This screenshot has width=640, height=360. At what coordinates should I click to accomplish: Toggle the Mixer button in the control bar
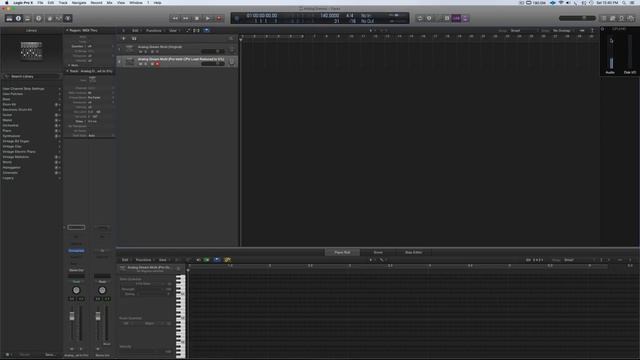click(x=59, y=18)
